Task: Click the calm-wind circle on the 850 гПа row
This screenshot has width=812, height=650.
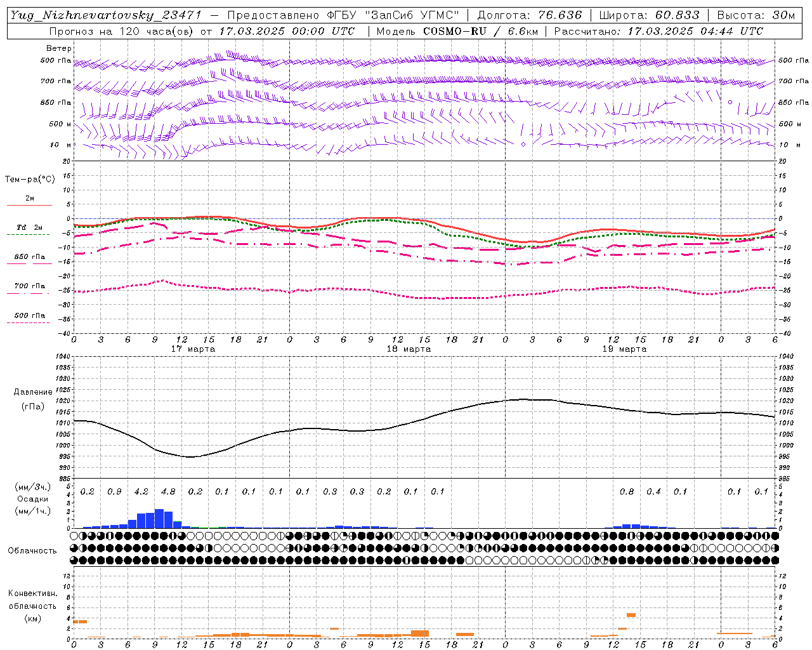Action: [730, 102]
